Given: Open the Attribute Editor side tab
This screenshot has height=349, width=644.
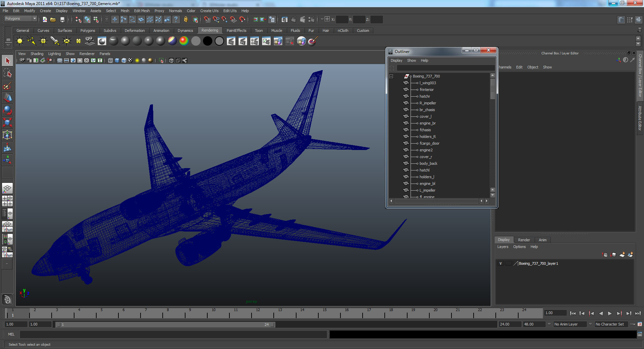Looking at the screenshot, I should point(640,118).
